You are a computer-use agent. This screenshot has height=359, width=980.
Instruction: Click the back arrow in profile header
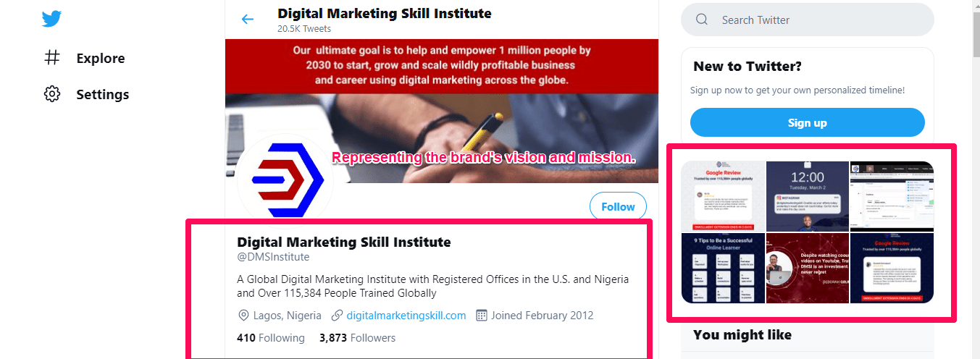[x=248, y=20]
